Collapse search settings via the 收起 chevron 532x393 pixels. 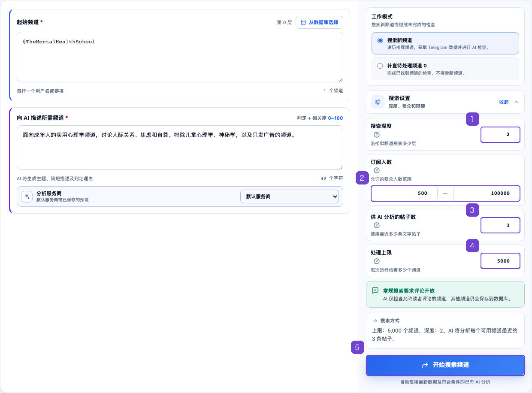(516, 102)
